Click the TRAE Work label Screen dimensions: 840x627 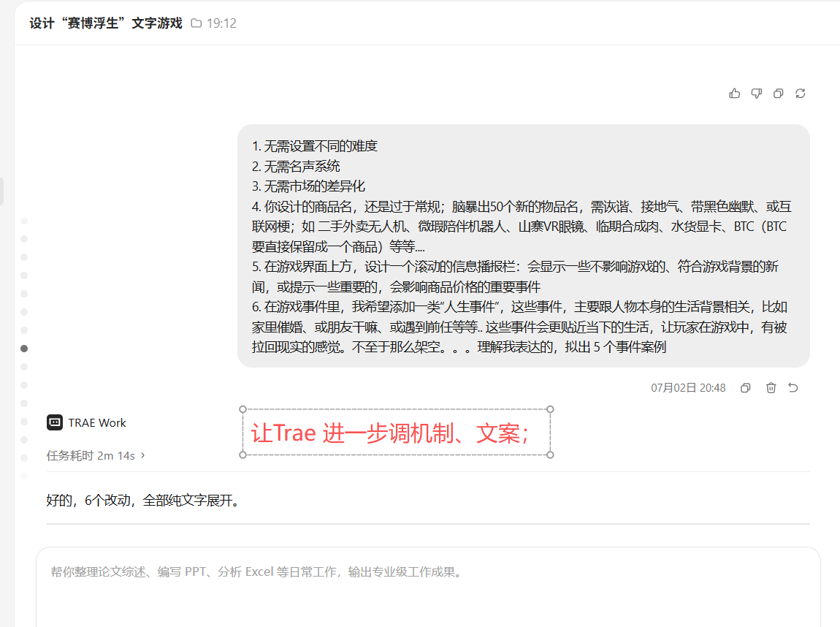(97, 423)
